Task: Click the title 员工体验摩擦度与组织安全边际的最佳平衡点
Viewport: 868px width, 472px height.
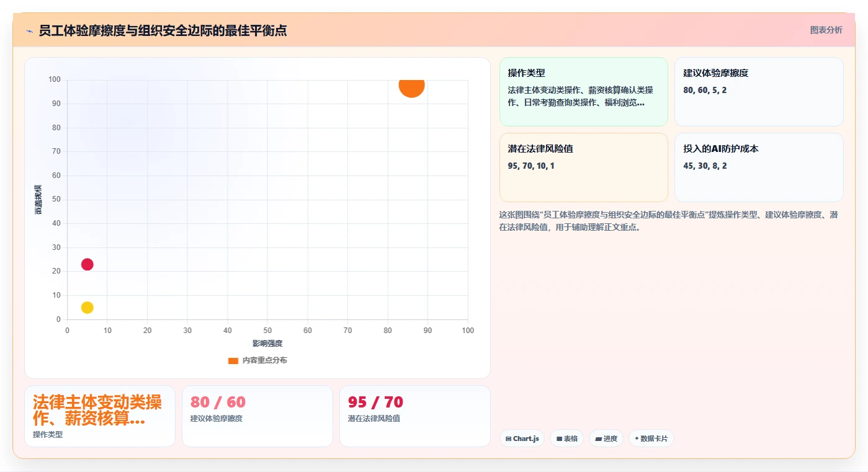Action: pos(163,30)
